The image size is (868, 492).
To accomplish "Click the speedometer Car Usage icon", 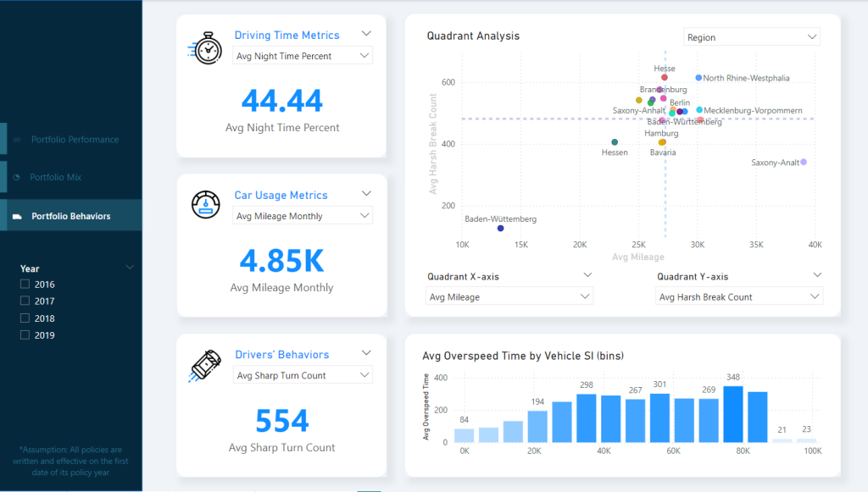I will tap(206, 207).
